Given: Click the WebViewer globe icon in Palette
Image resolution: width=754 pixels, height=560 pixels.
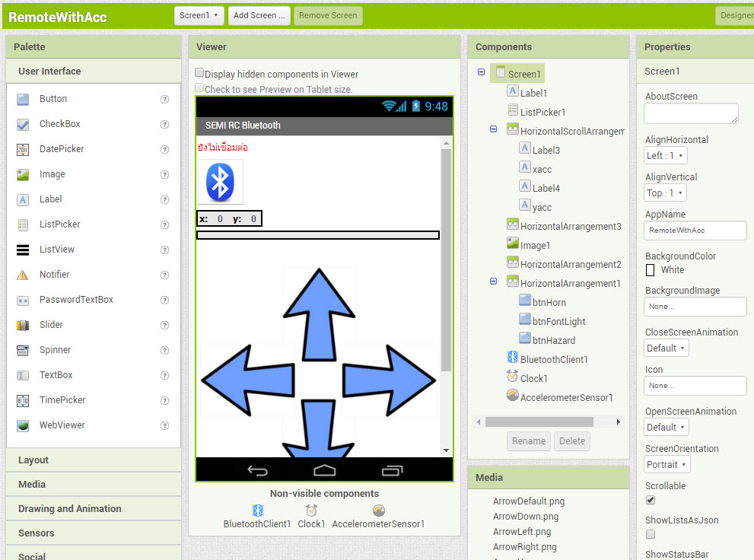Looking at the screenshot, I should pos(23,425).
